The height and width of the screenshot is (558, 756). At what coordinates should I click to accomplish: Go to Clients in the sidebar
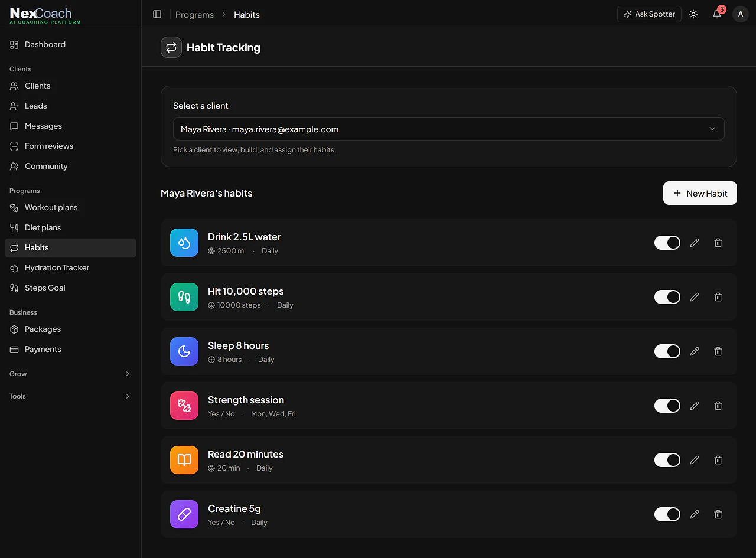[x=70, y=86]
